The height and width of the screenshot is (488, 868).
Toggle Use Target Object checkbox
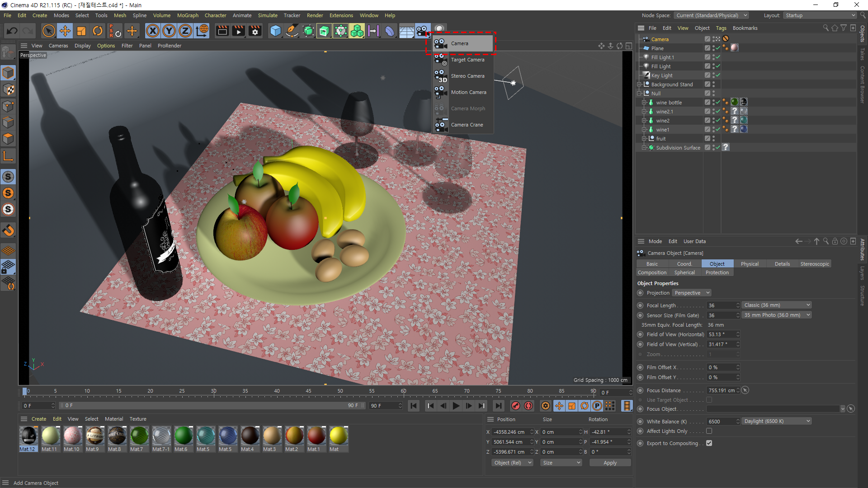coord(709,400)
